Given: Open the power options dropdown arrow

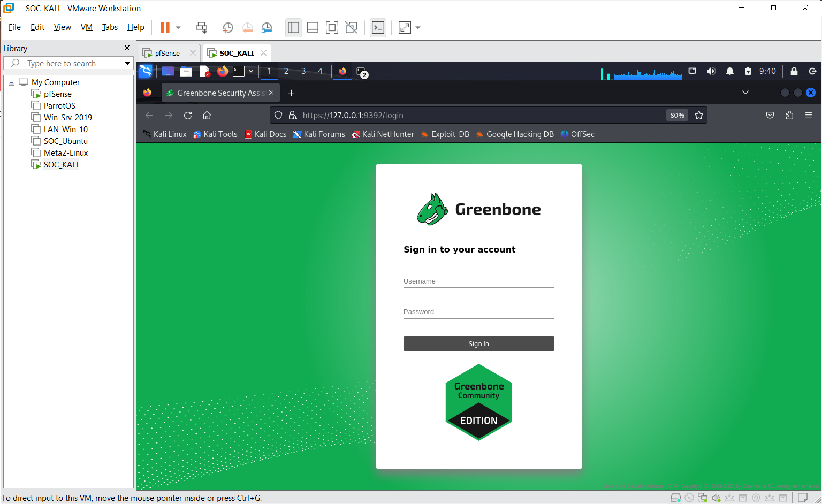Looking at the screenshot, I should 178,27.
